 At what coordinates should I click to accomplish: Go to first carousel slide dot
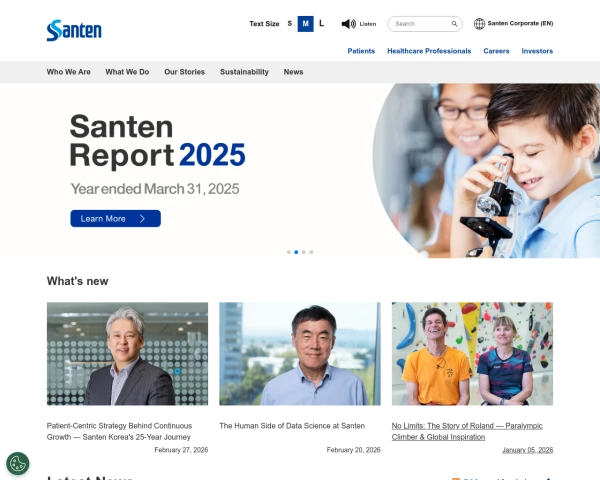[289, 252]
